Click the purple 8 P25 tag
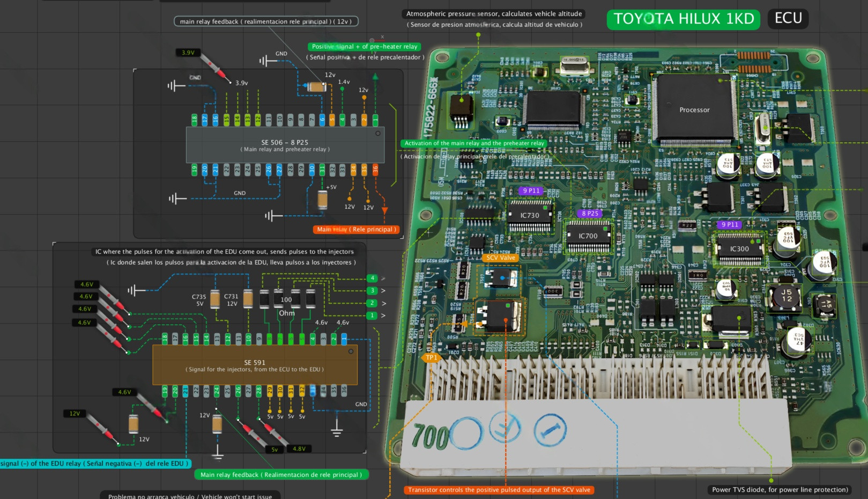 click(x=590, y=214)
